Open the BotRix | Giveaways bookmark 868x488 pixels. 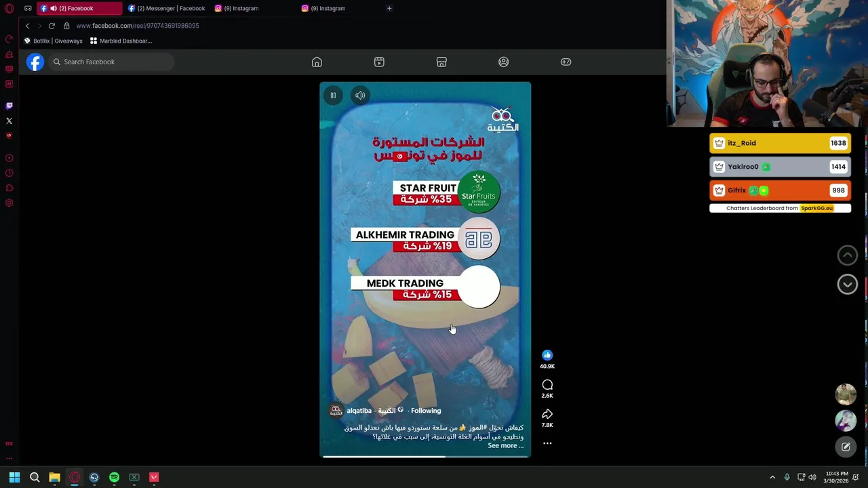click(x=53, y=41)
